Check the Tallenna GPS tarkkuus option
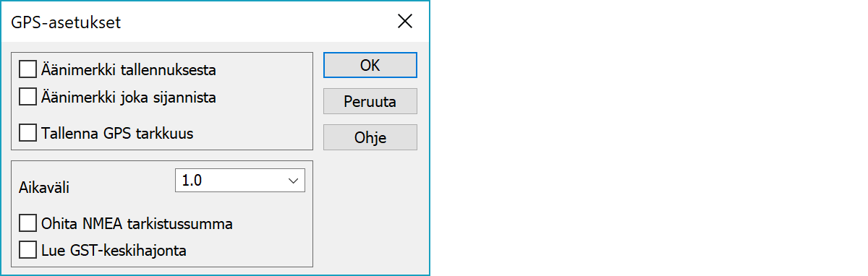The width and height of the screenshot is (868, 276). 27,134
